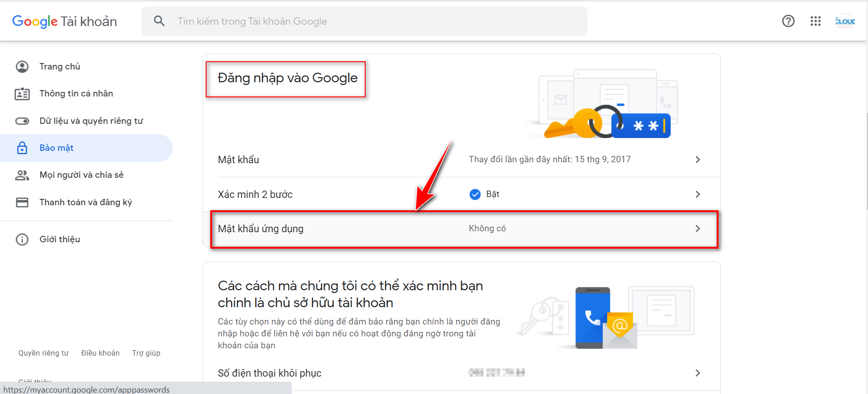The width and height of the screenshot is (868, 394).
Task: Click the Google Tài khoản logo
Action: coord(64,21)
